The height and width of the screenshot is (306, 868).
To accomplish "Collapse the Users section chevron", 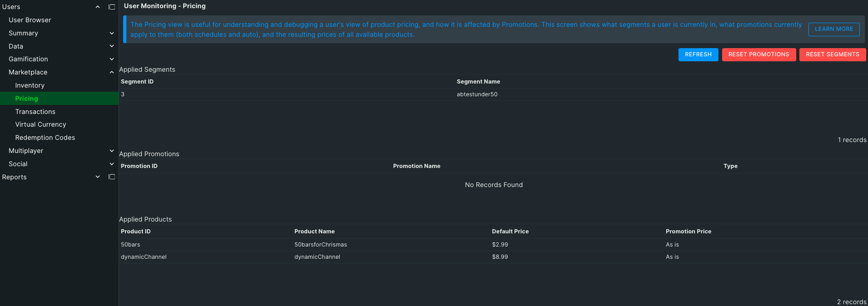I will tap(98, 7).
